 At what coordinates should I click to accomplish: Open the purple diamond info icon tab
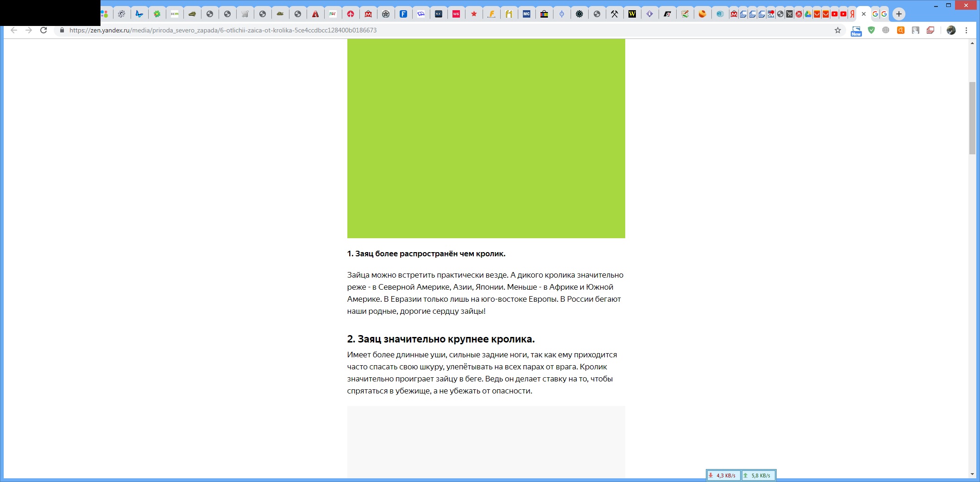coord(650,14)
